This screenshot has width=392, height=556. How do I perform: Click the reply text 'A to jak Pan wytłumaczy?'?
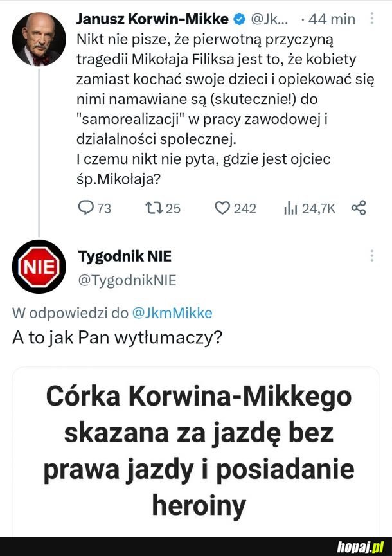[x=118, y=337]
